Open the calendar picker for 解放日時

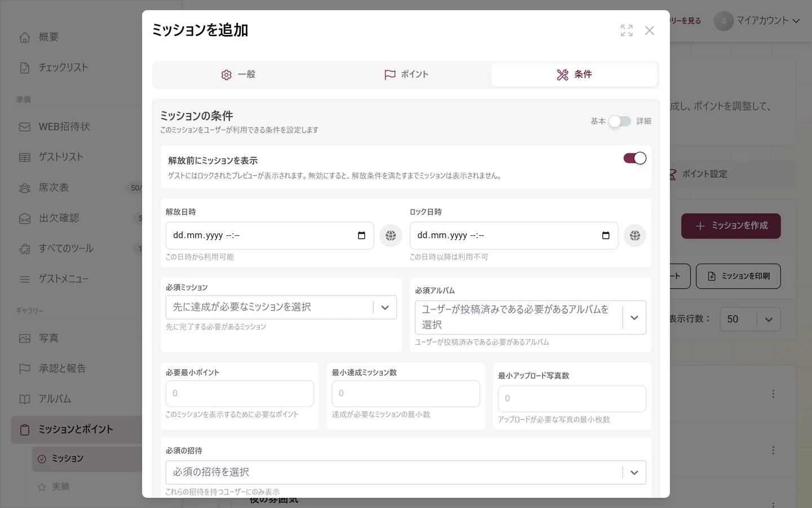(x=361, y=235)
